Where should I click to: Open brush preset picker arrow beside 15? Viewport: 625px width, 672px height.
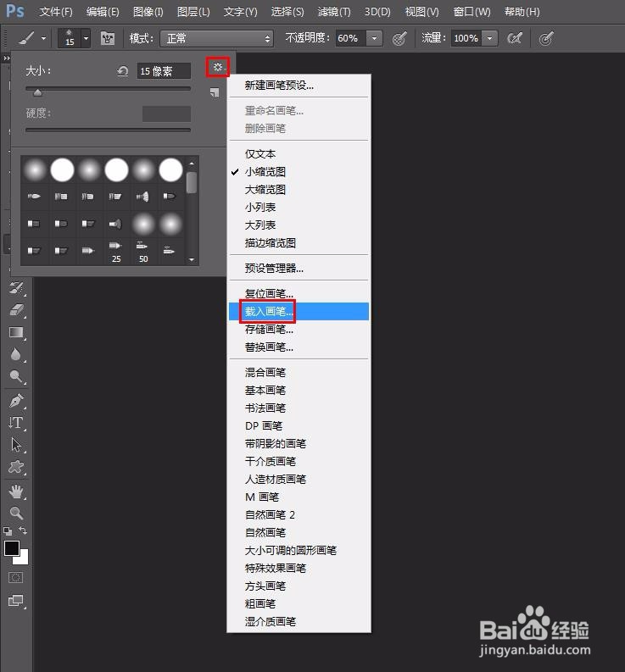(86, 39)
